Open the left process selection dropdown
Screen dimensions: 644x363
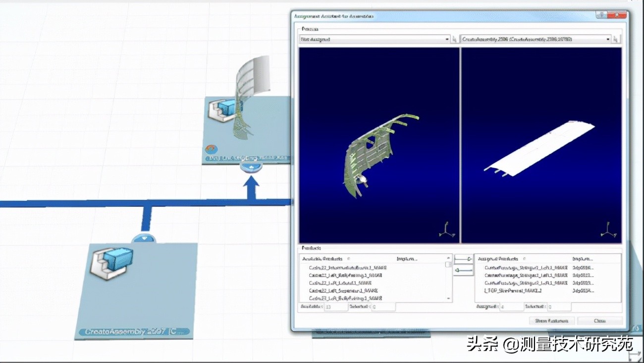point(375,39)
